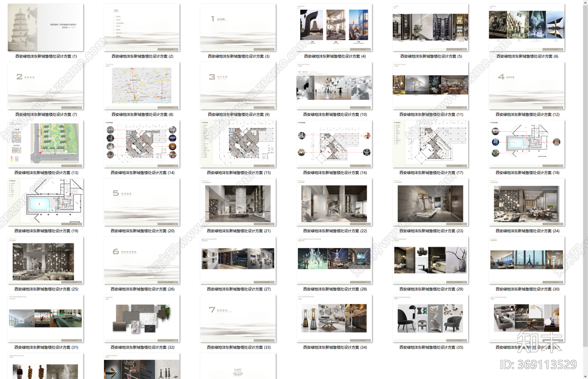Select the design theme photo thumbnail (11)
Screen dimensions: 588x379
[431, 86]
